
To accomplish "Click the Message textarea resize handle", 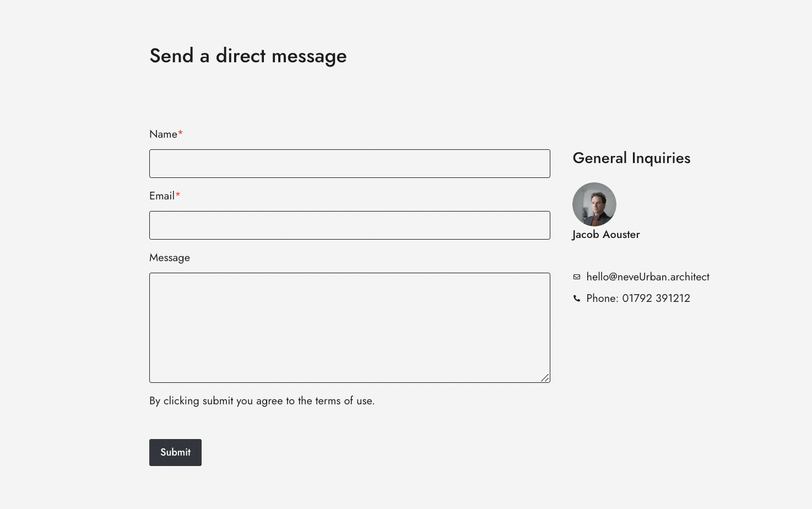I will pyautogui.click(x=545, y=377).
